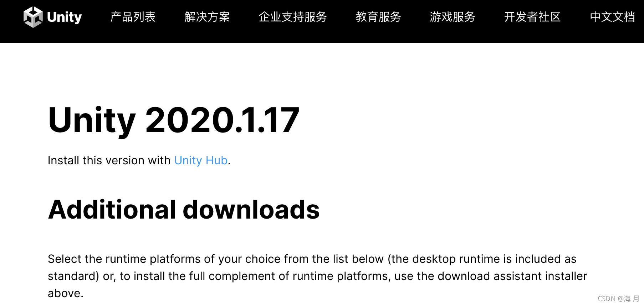Visit the 开发者社区 navigation link
Screen dimensions: 644x305
point(532,17)
